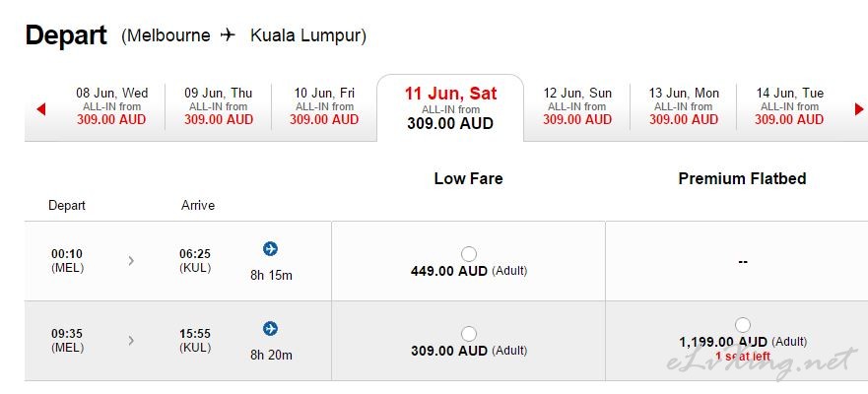
Task: Click the red next-dates arrow
Action: point(859,109)
